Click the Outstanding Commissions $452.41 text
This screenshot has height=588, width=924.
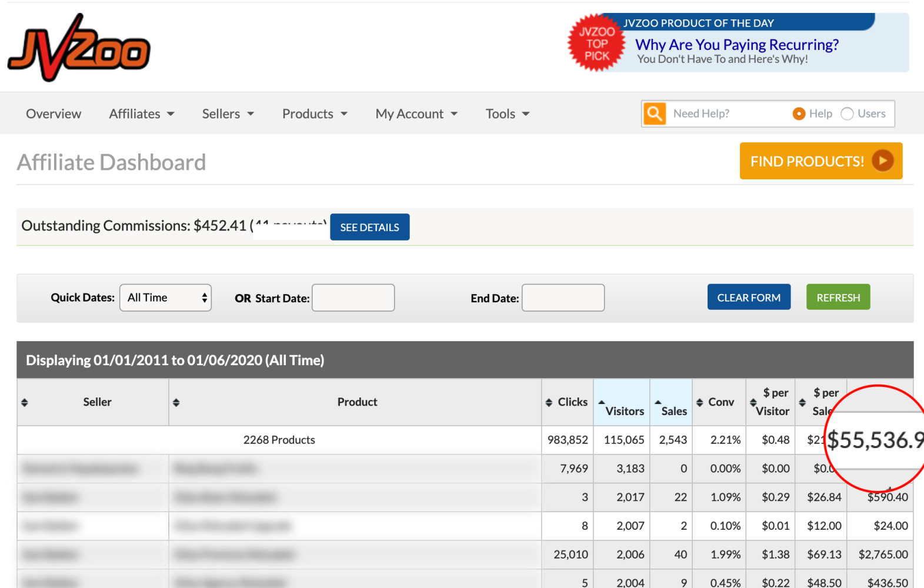134,226
